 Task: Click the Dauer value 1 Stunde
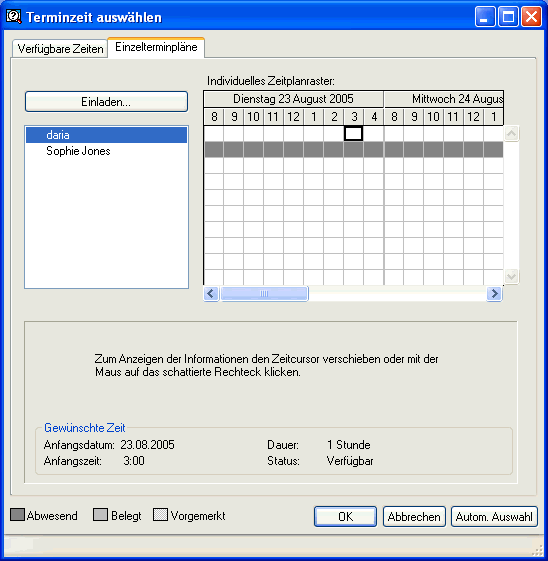pos(349,445)
